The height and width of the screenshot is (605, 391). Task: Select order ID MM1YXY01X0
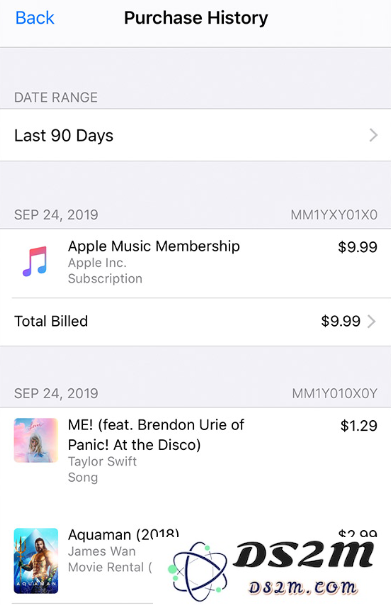(334, 215)
